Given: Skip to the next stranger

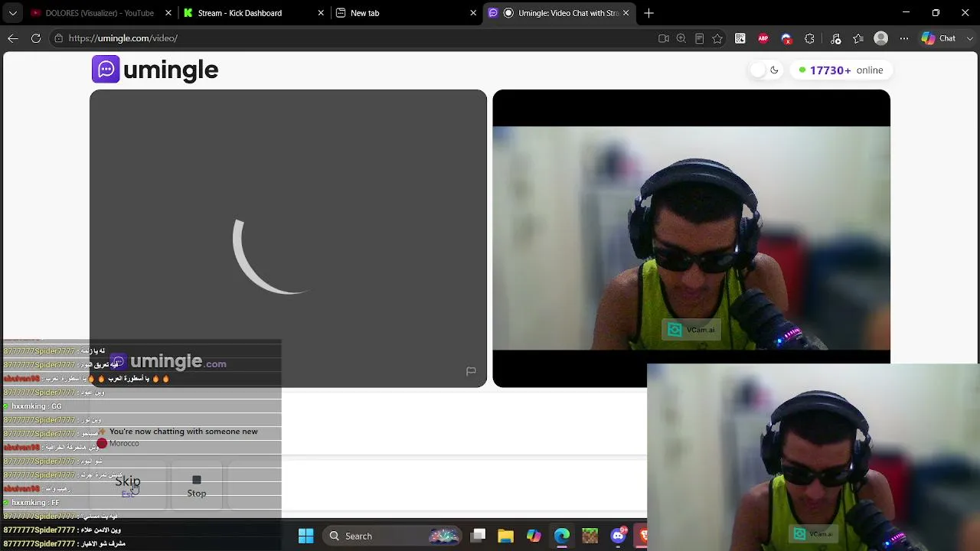Looking at the screenshot, I should tap(128, 484).
